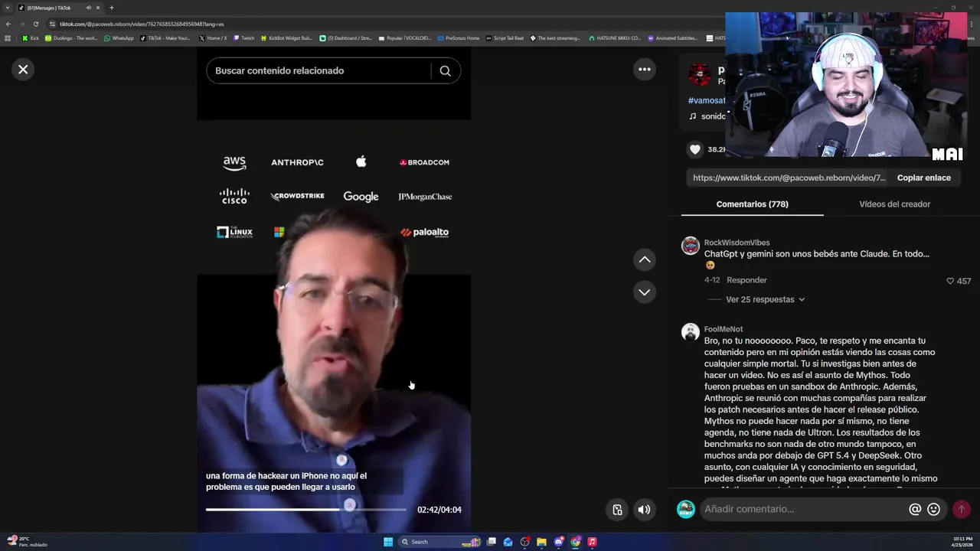
Task: Open the 'HATSUNE MIKU: CO...' bookmark
Action: coord(615,37)
